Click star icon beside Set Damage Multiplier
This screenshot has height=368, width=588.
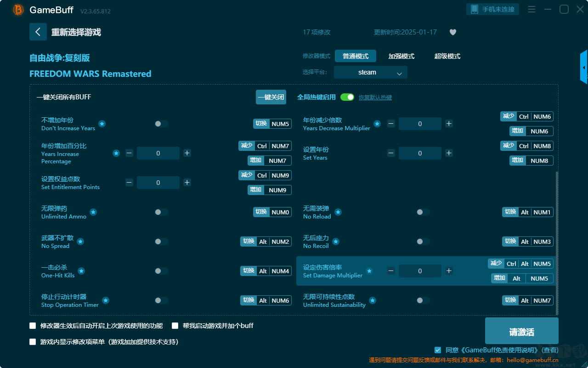[369, 271]
